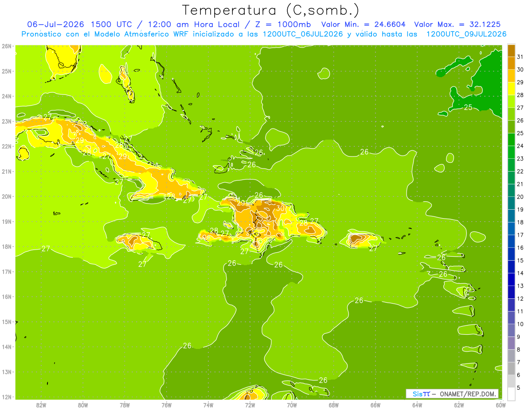Click white legend band below 5 label
The width and height of the screenshot is (532, 411).
click(511, 394)
